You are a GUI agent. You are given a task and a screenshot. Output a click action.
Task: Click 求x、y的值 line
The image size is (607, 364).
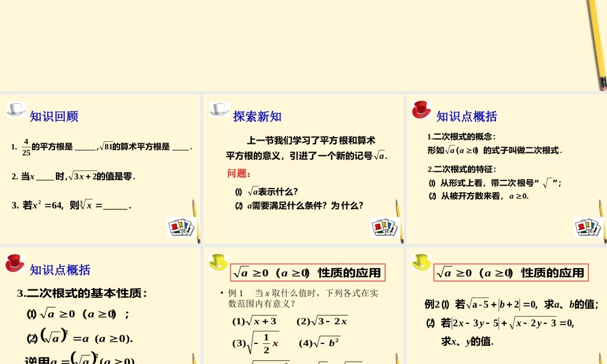(467, 342)
